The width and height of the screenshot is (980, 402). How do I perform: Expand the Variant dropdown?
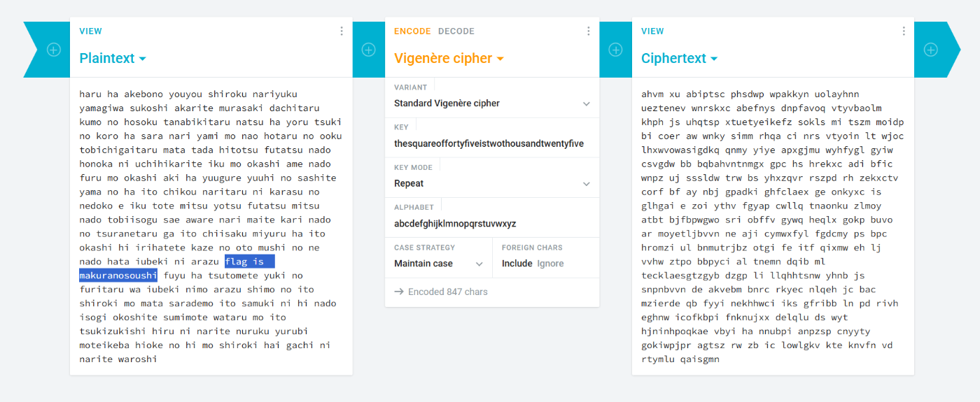[491, 103]
